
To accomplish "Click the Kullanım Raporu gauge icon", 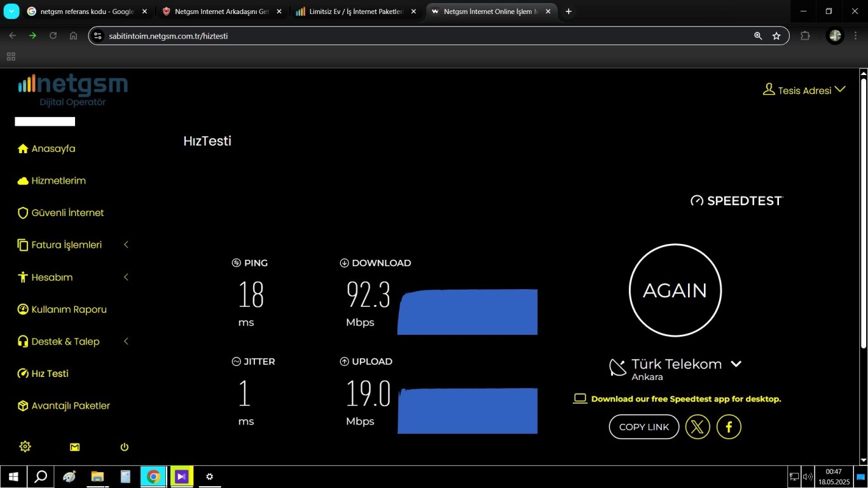I will 23,309.
